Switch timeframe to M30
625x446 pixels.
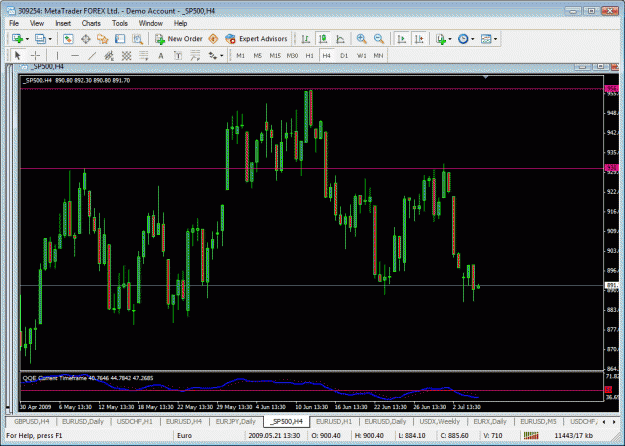[x=292, y=55]
